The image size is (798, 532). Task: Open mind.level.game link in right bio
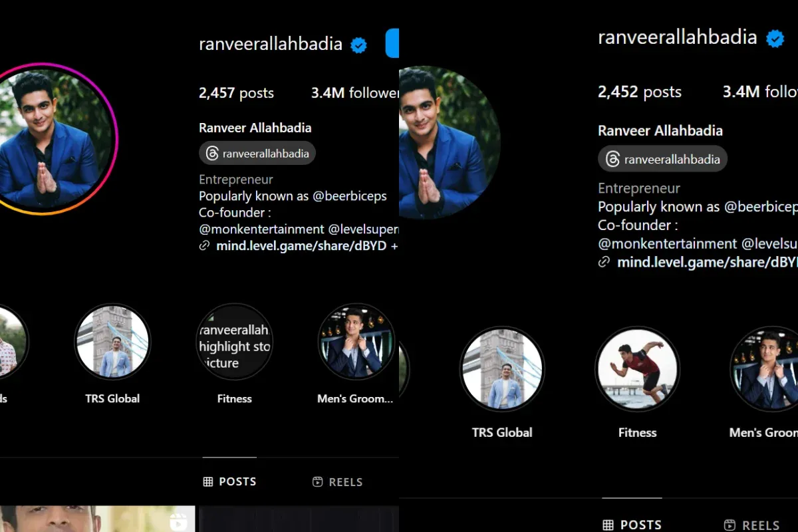point(708,262)
